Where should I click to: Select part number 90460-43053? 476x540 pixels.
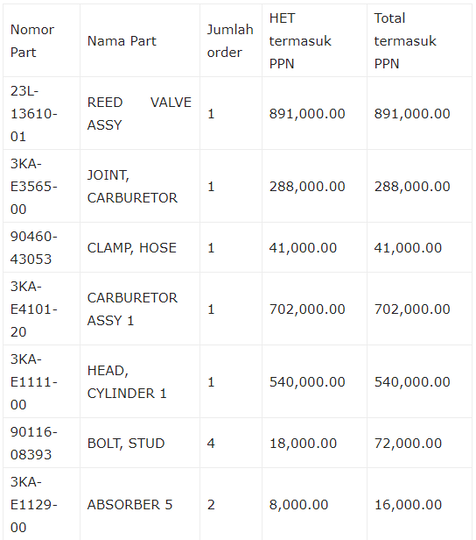tap(34, 248)
